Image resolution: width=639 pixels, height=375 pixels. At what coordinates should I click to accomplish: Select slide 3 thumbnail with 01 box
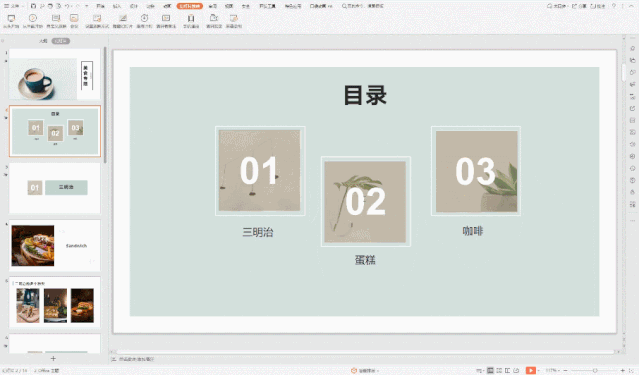click(x=55, y=188)
